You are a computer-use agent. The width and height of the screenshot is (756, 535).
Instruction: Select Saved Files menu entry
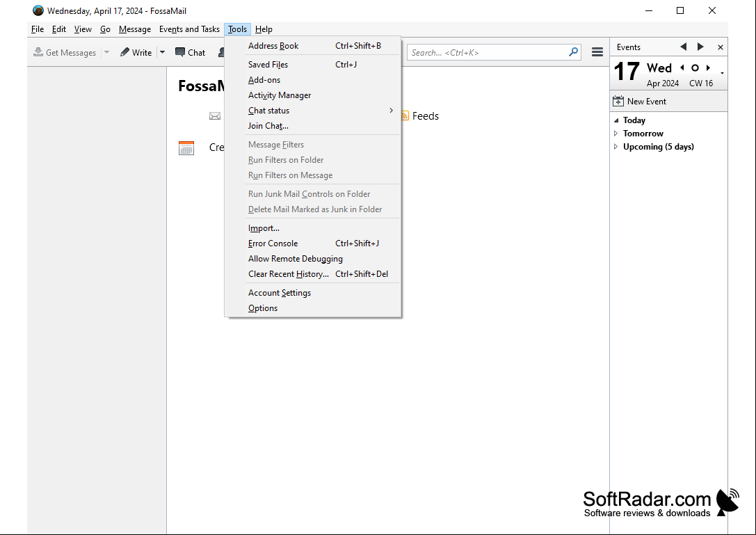313,65
